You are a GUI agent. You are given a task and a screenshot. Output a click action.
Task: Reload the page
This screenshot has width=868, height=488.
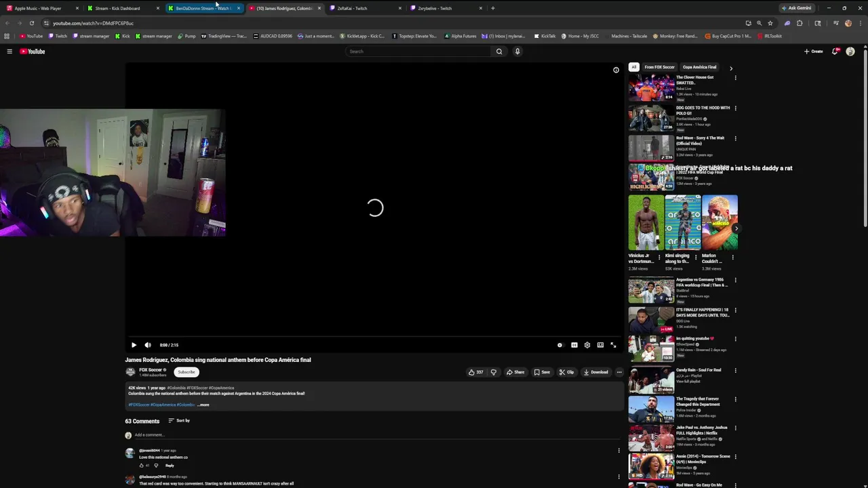pos(31,23)
